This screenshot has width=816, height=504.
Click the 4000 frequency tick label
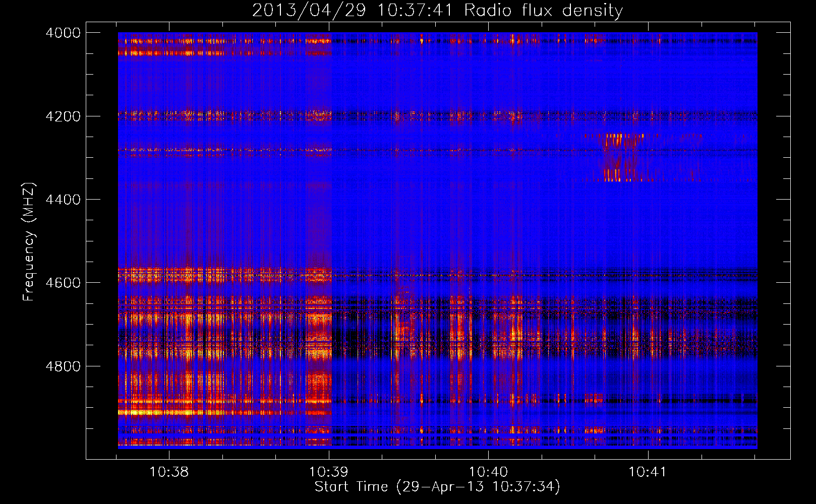click(x=63, y=33)
